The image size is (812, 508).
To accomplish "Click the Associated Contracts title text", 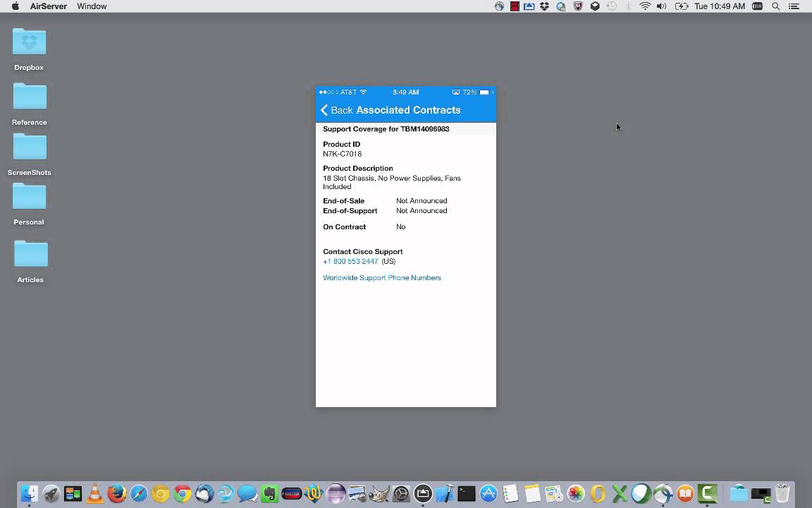I will pyautogui.click(x=408, y=110).
